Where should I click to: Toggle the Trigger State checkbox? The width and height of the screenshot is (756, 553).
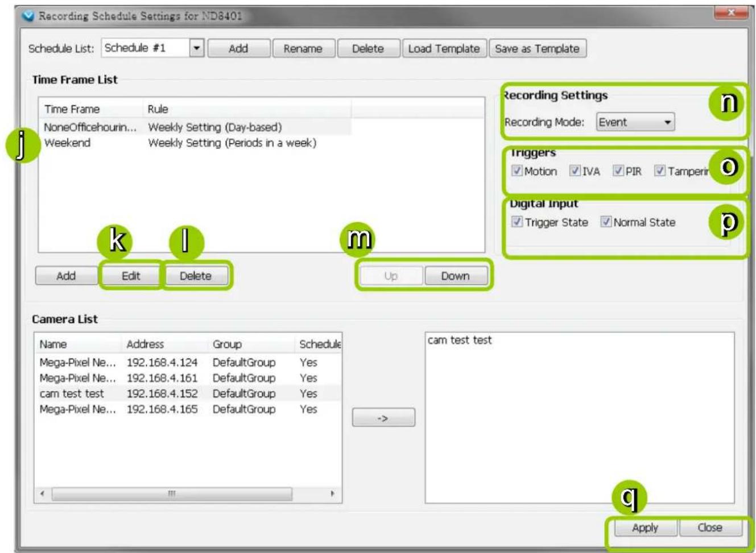pyautogui.click(x=517, y=222)
